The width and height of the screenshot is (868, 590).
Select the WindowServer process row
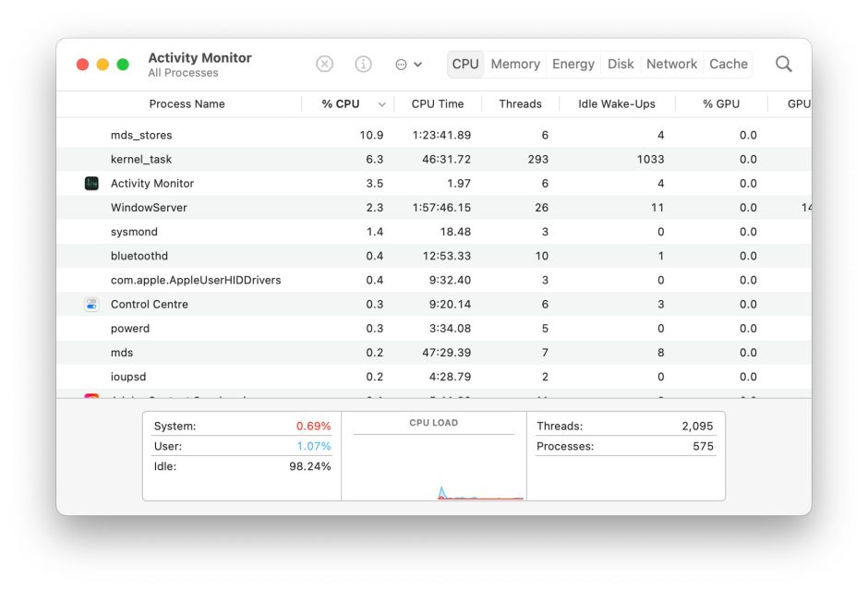tap(149, 208)
